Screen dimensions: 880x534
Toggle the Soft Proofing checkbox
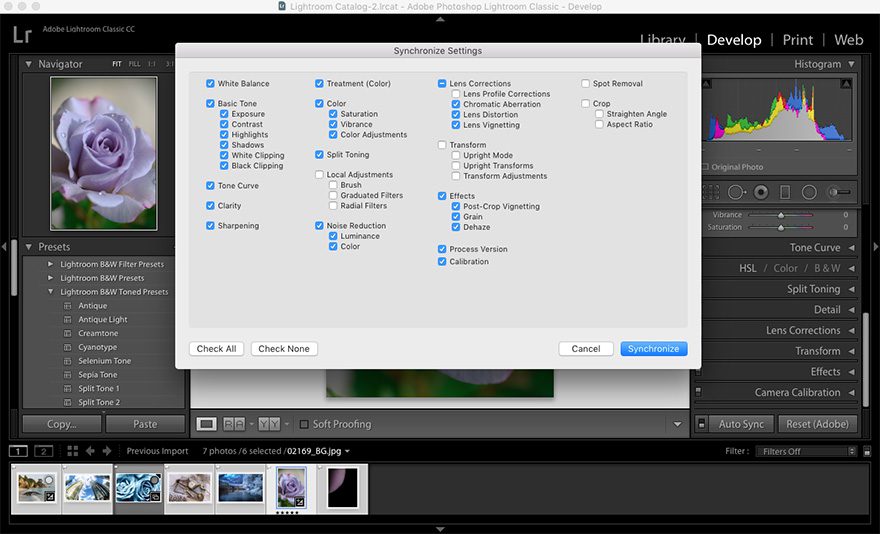point(304,424)
